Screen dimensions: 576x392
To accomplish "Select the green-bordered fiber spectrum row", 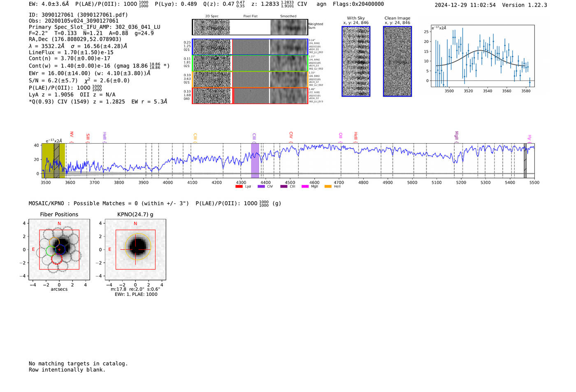I will click(x=250, y=63).
